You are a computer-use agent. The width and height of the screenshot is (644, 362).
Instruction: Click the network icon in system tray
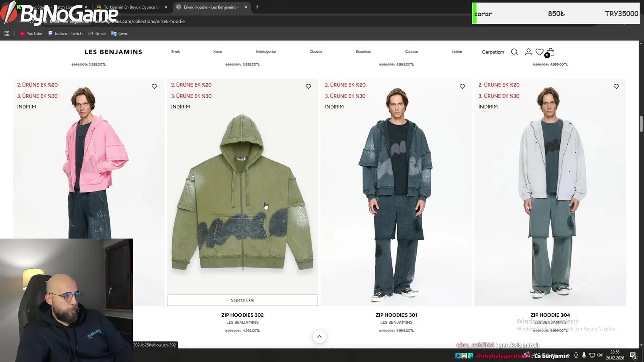coord(591,355)
